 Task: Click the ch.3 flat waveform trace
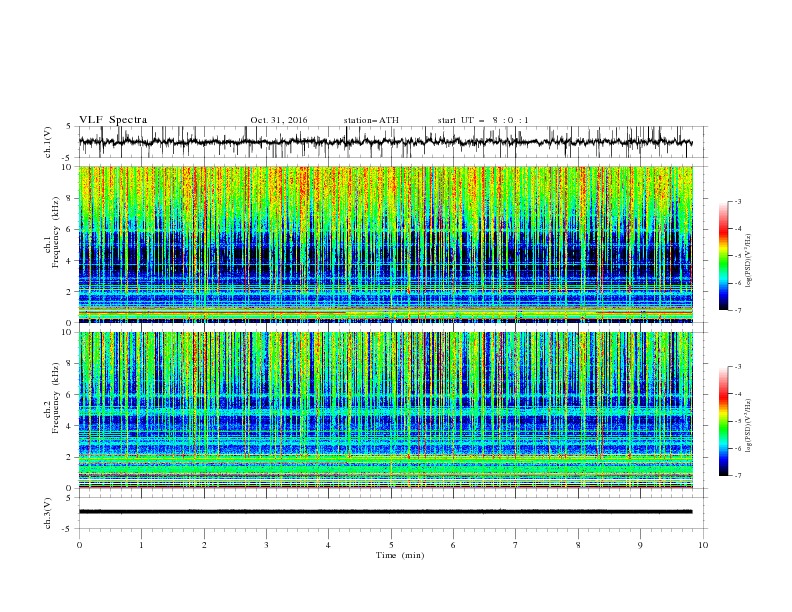coord(386,512)
